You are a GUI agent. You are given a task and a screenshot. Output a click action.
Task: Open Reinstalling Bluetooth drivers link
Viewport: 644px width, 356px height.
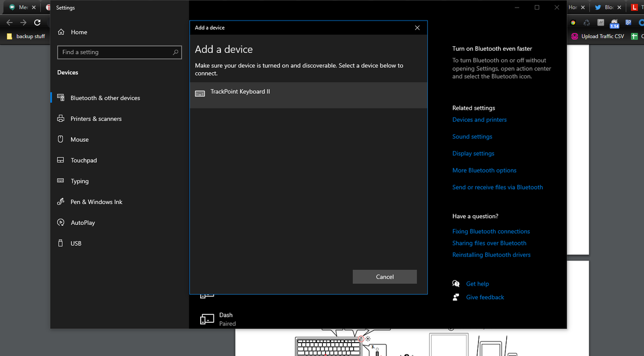(492, 255)
